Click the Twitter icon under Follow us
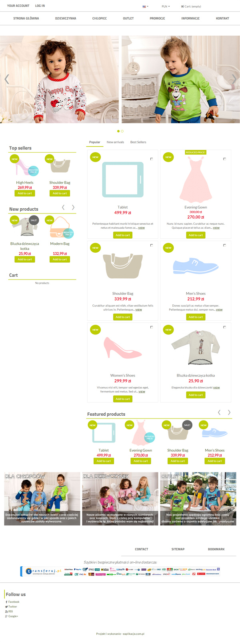The width and height of the screenshot is (240, 644). pos(6,607)
